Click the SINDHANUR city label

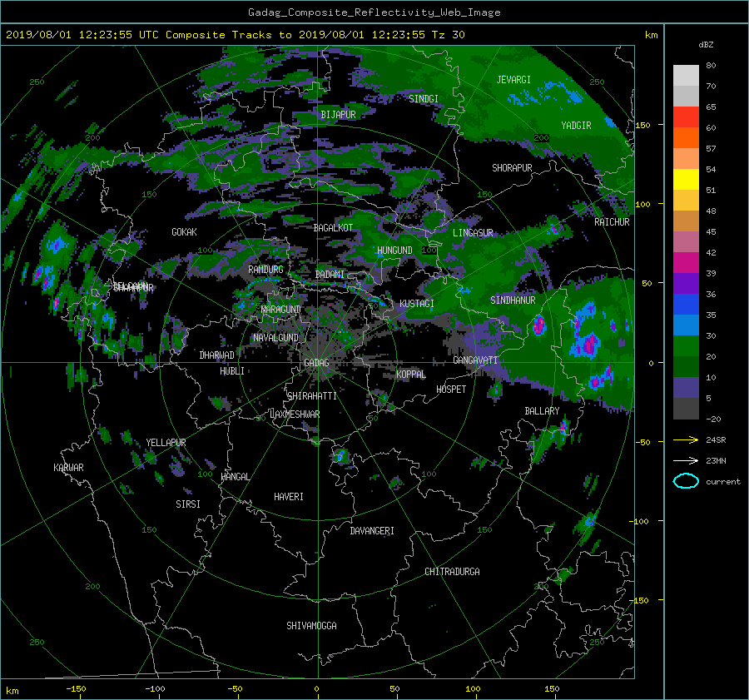click(x=513, y=300)
